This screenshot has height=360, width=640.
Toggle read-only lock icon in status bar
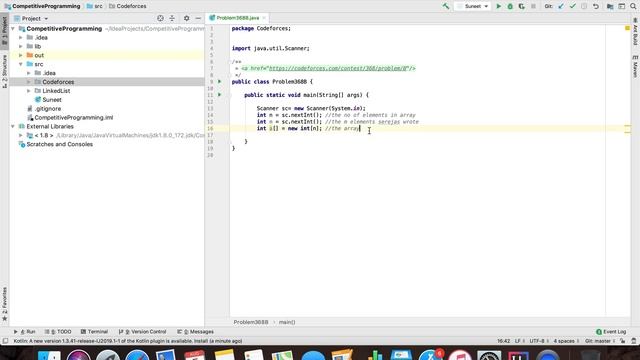click(x=622, y=341)
